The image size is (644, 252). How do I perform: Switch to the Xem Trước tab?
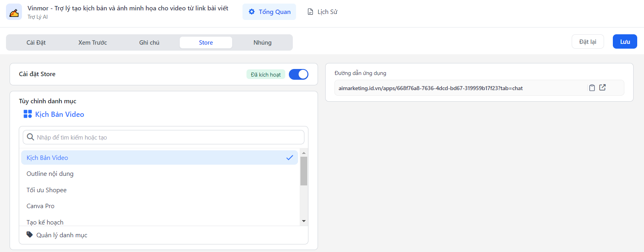(92, 43)
